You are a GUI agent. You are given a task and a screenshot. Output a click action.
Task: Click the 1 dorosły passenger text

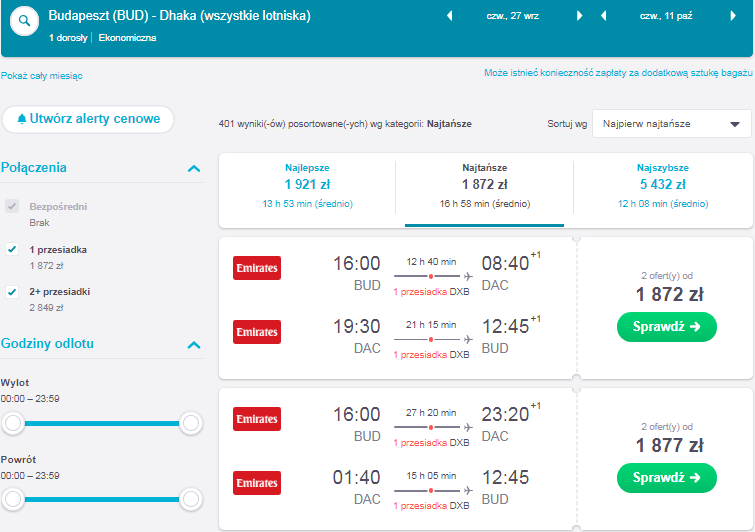coord(68,38)
